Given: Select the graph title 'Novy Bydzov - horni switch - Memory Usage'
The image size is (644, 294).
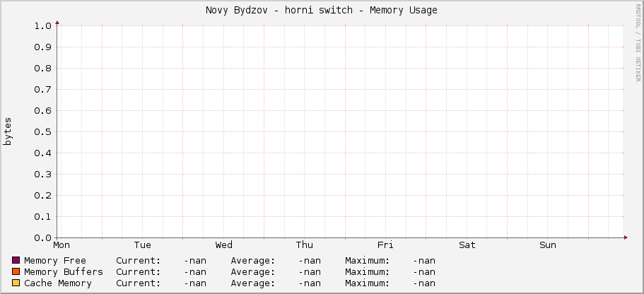Looking at the screenshot, I should pos(322,11).
